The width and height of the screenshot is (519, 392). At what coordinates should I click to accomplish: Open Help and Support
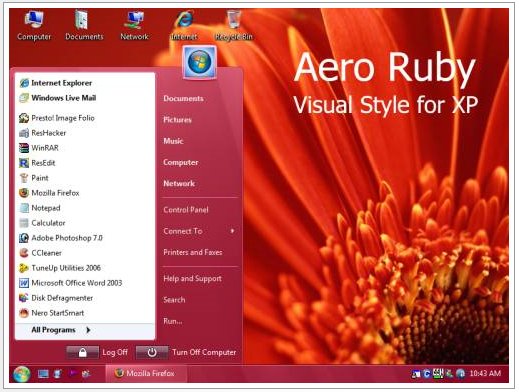(x=192, y=279)
